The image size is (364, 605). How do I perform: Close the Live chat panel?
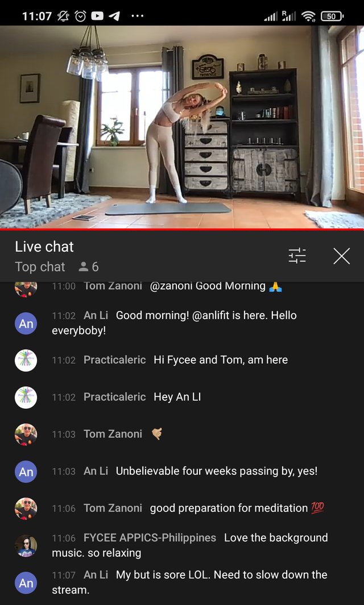coord(342,256)
